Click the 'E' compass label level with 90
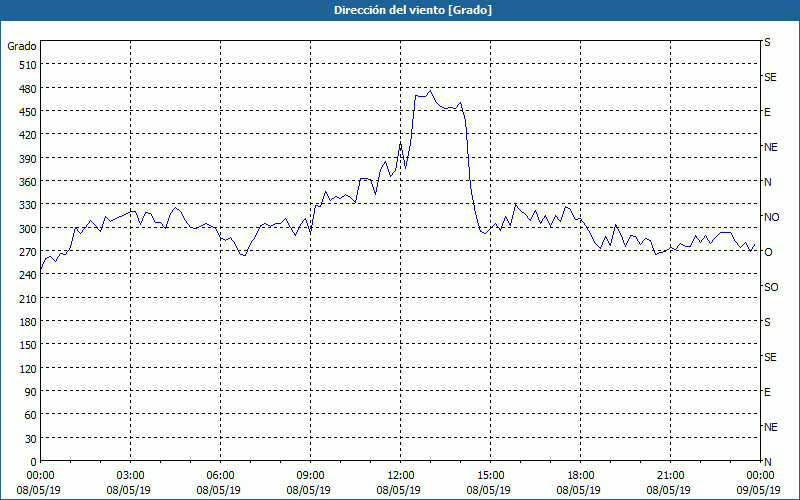Screen dimensions: 800x500 [x=767, y=392]
